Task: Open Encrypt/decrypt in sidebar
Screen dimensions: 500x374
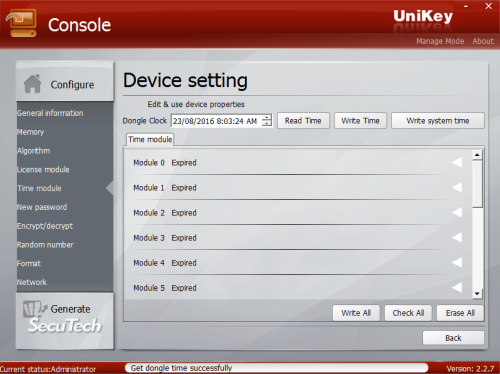Action: (45, 226)
